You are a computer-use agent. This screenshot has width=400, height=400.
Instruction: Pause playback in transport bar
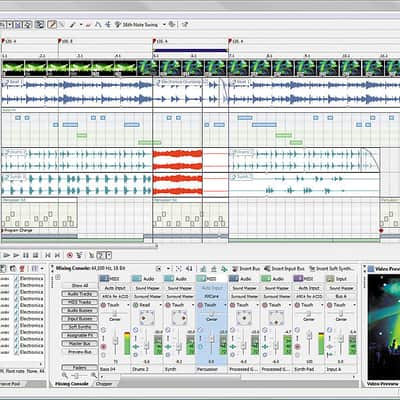[26, 255]
